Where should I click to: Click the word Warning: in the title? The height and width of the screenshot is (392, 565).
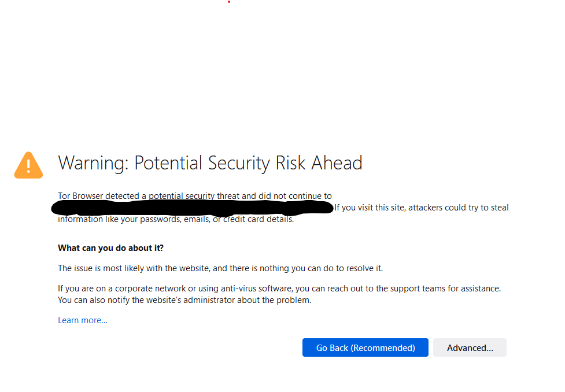click(x=93, y=163)
